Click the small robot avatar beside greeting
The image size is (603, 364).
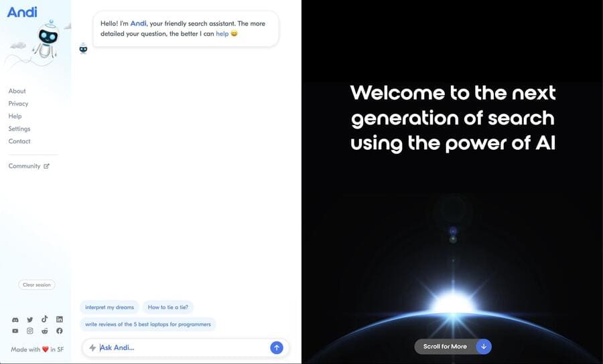(x=83, y=49)
